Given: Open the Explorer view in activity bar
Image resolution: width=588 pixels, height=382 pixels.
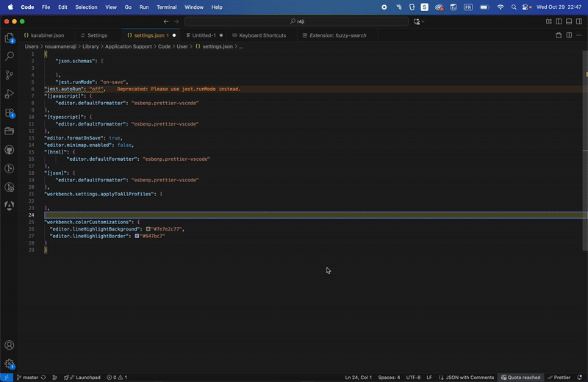Looking at the screenshot, I should (x=10, y=37).
